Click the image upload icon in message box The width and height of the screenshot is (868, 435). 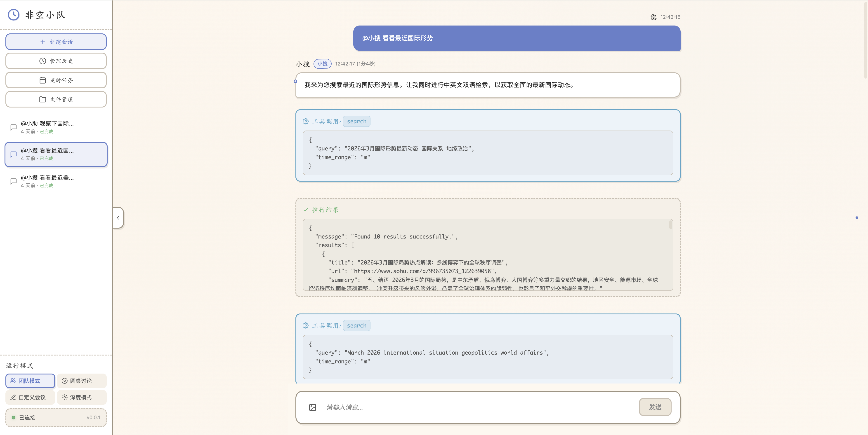point(312,407)
